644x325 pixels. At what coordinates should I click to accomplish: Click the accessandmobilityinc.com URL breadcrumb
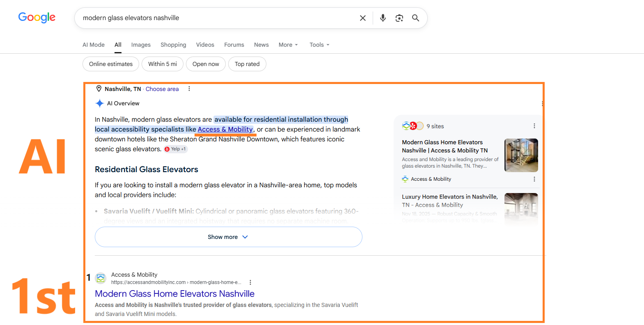coord(176,282)
